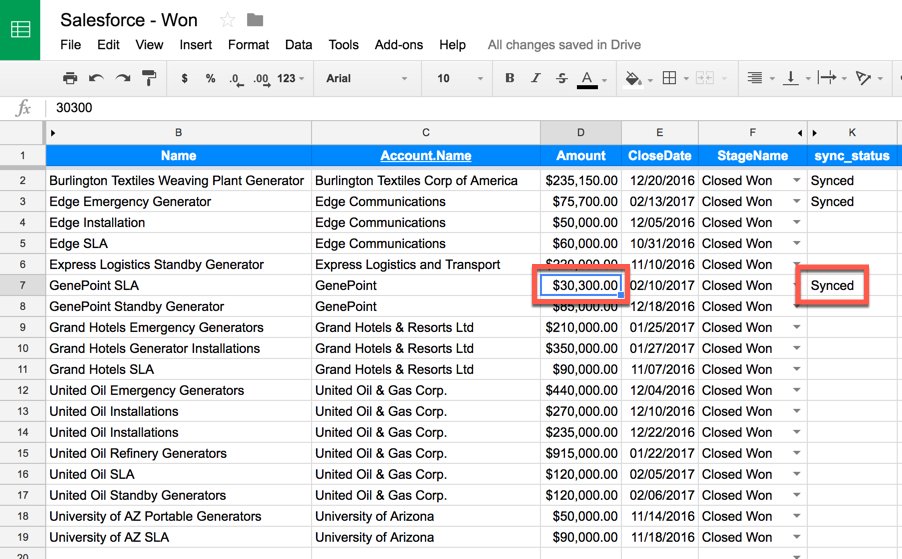902x559 pixels.
Task: Select column D header
Action: tap(581, 133)
